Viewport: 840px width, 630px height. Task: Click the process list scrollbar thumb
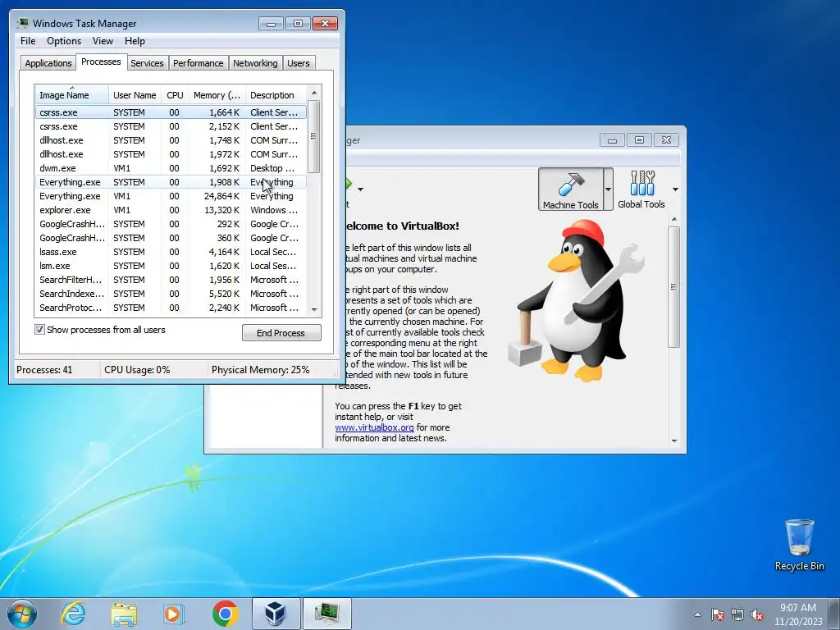tap(314, 137)
